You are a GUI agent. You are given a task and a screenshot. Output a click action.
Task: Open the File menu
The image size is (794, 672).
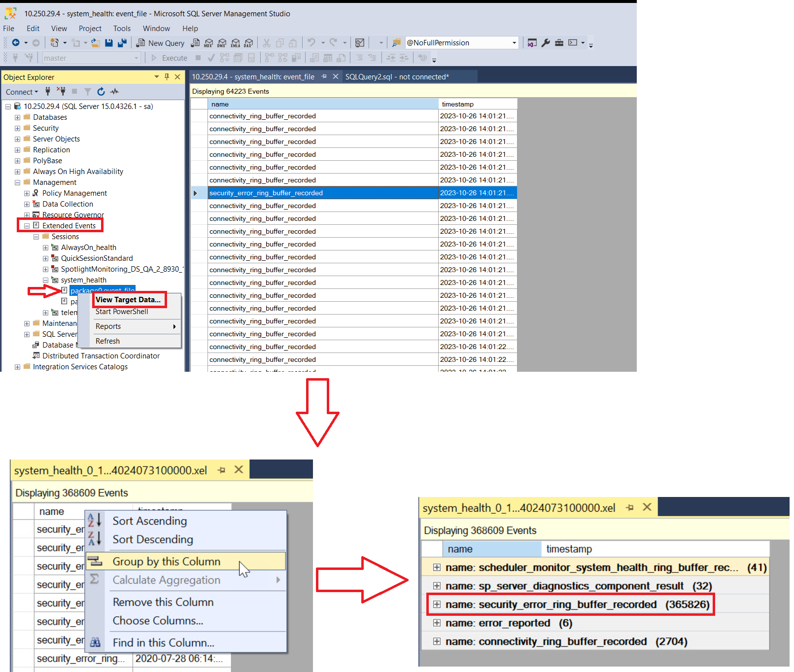[x=9, y=29]
